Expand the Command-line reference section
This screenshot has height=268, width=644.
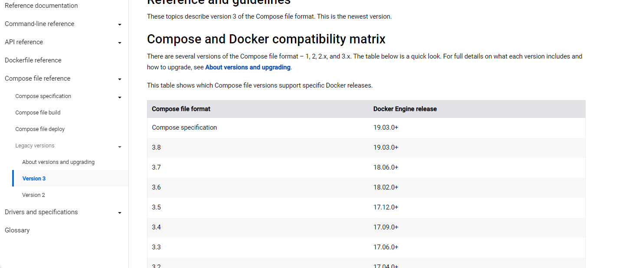119,24
